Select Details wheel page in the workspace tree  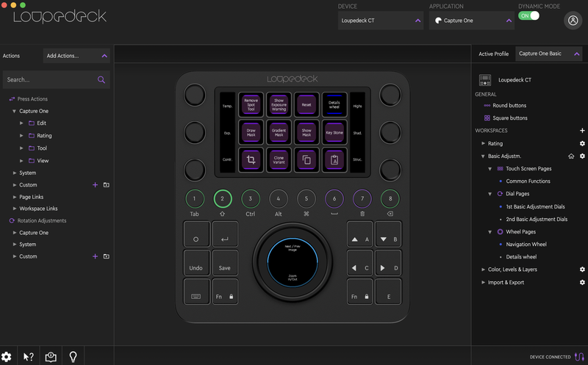(521, 257)
